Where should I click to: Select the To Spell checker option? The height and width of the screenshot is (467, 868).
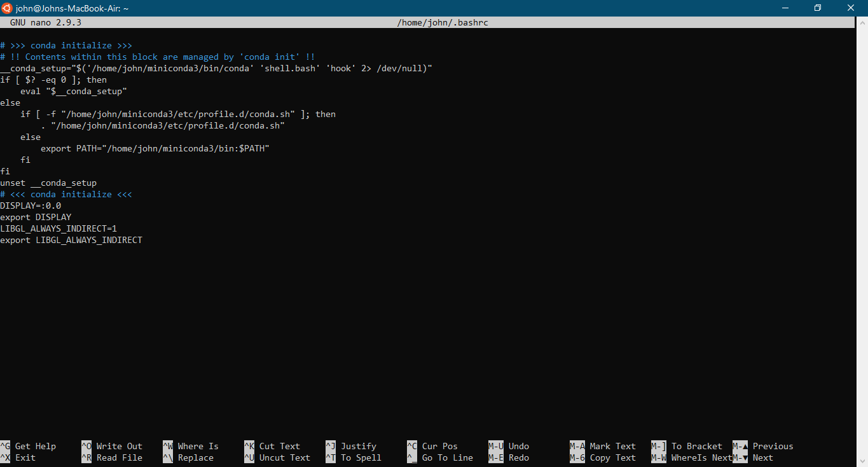click(361, 457)
